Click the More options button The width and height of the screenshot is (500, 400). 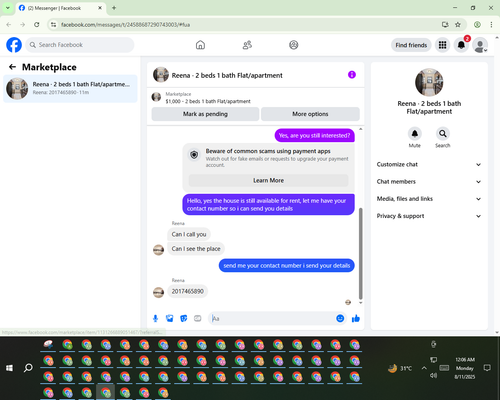click(x=310, y=114)
